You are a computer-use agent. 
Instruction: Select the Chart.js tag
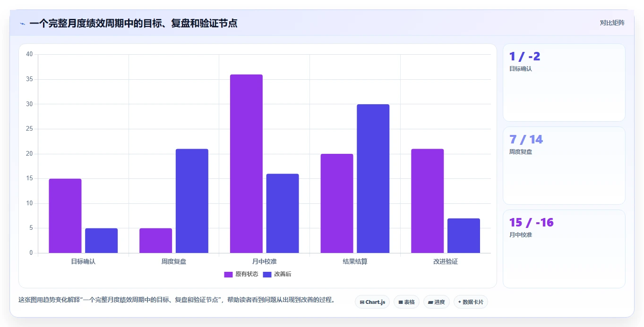(x=372, y=302)
